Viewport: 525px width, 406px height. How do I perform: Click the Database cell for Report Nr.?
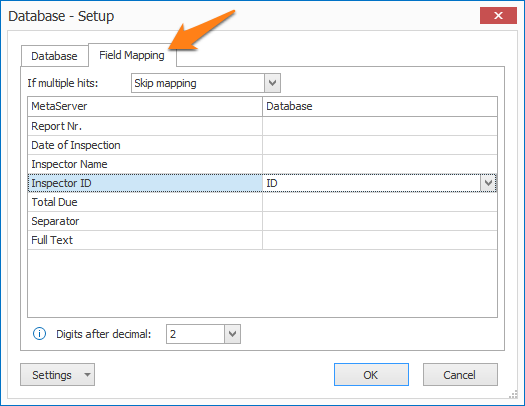(x=380, y=126)
